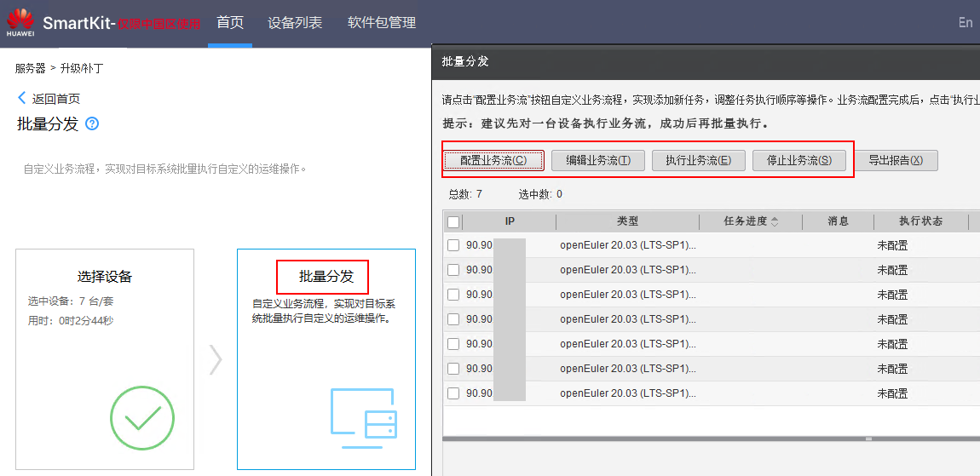Open the 选择设备 step card
This screenshot has height=476, width=980.
pyautogui.click(x=104, y=359)
